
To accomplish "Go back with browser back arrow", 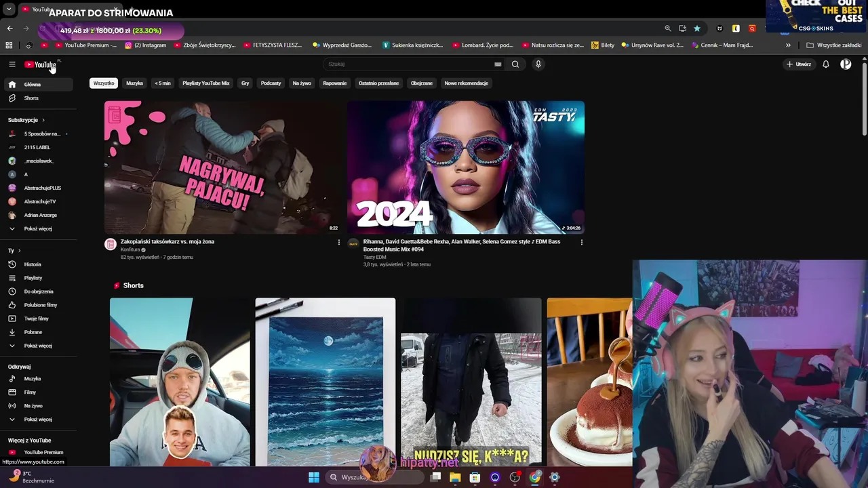I will click(x=9, y=28).
